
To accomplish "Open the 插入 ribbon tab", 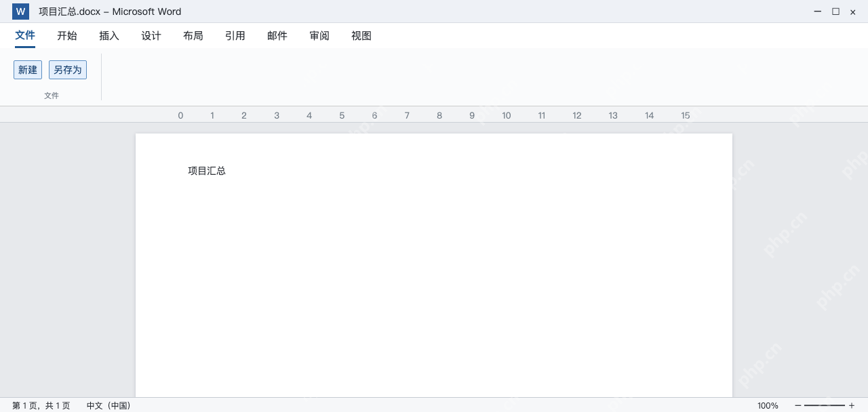I will point(109,36).
